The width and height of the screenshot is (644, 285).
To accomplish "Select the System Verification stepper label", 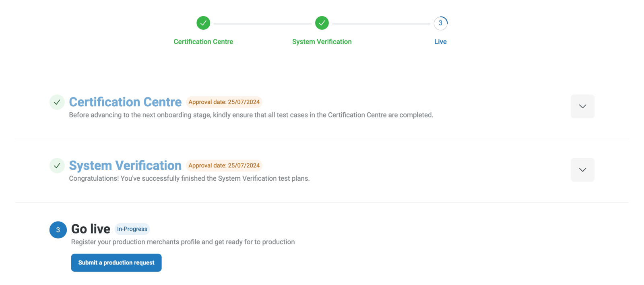I will pos(322,41).
